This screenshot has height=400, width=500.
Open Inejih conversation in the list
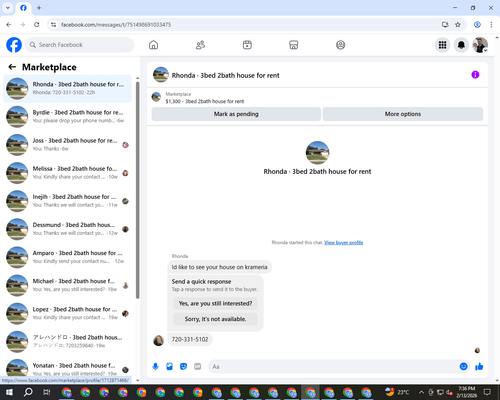(67, 201)
